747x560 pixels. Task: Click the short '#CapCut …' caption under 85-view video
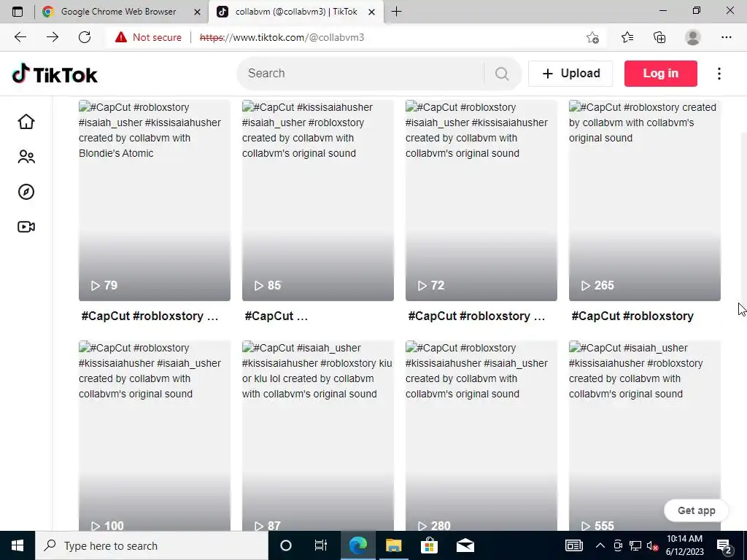pos(276,316)
